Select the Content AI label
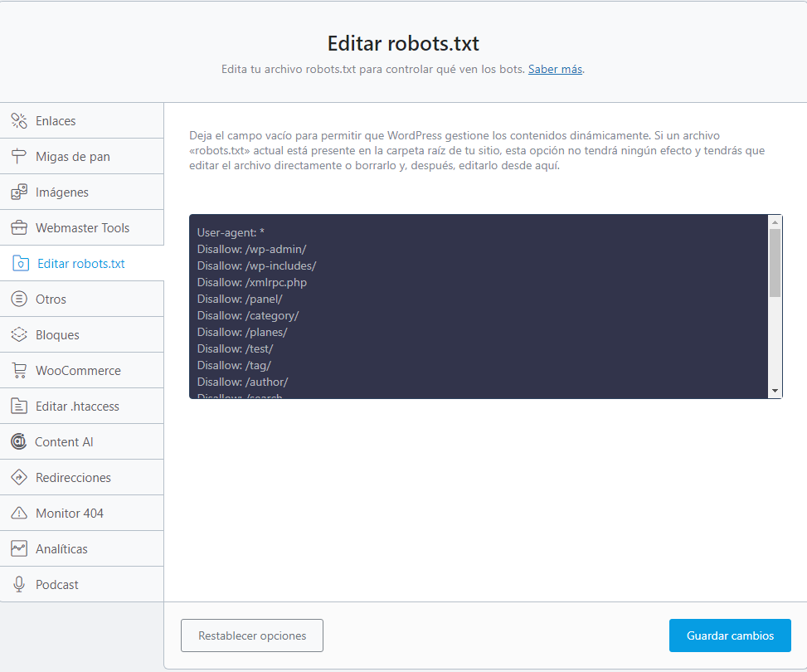The height and width of the screenshot is (672, 807). point(64,442)
